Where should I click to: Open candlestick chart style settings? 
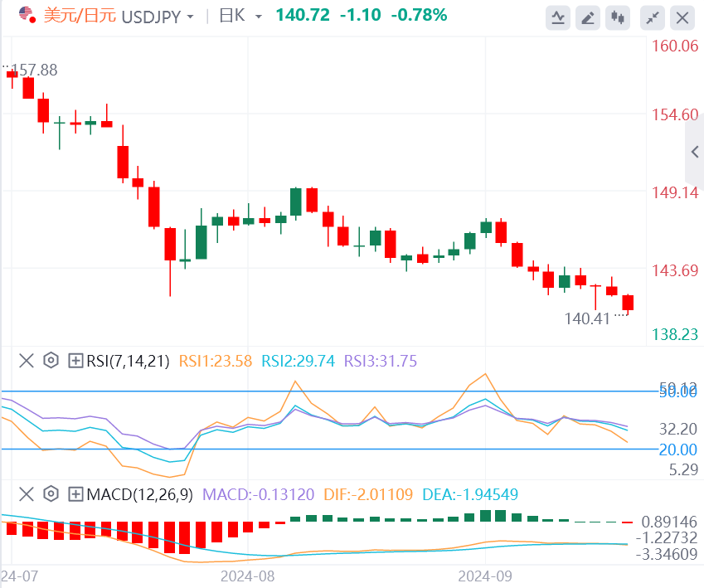618,18
